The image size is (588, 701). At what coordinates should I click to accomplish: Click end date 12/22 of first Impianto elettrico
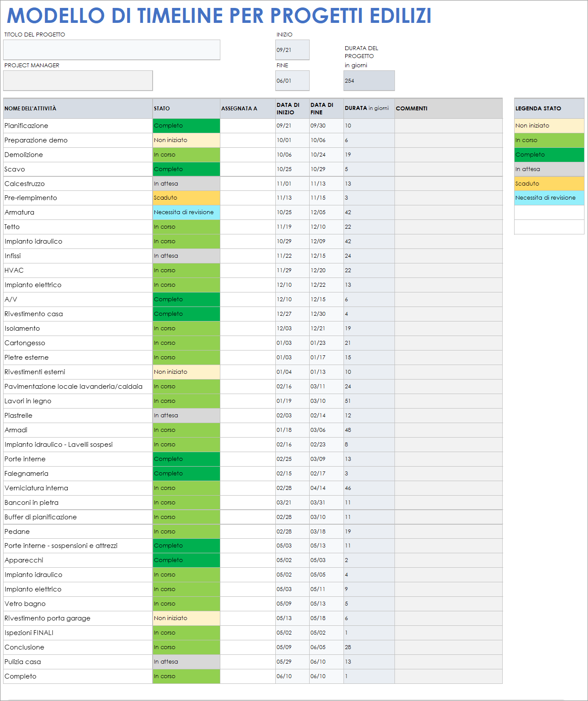pyautogui.click(x=326, y=285)
